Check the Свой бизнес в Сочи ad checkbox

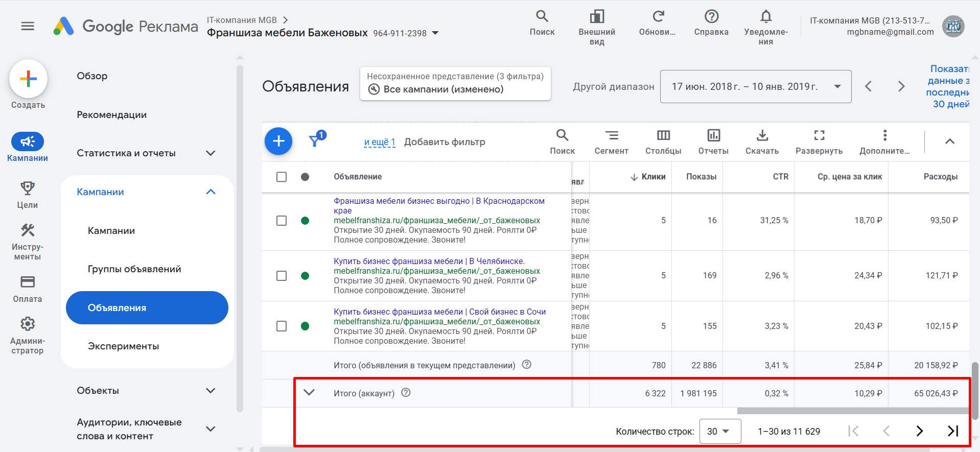pyautogui.click(x=282, y=326)
